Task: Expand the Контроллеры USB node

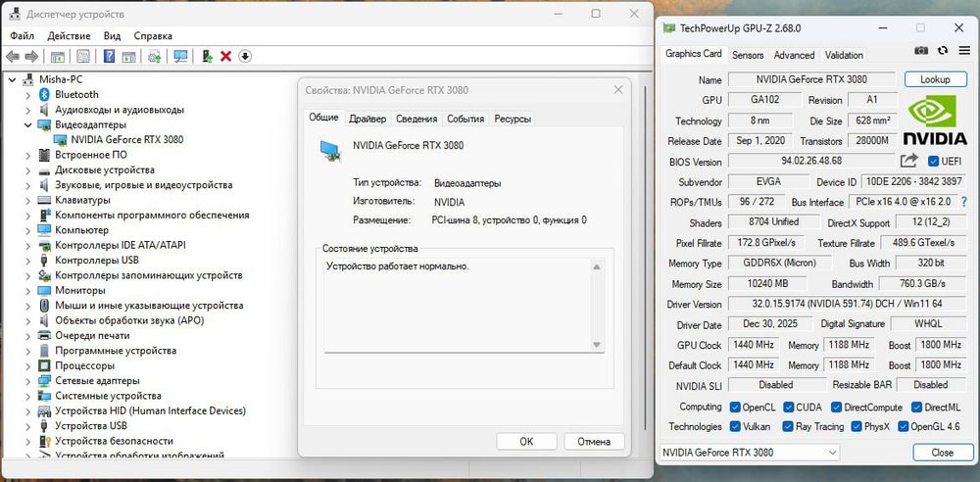Action: pyautogui.click(x=27, y=260)
